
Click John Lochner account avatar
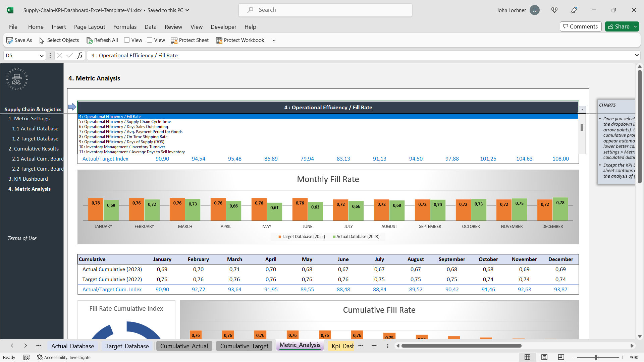[535, 10]
